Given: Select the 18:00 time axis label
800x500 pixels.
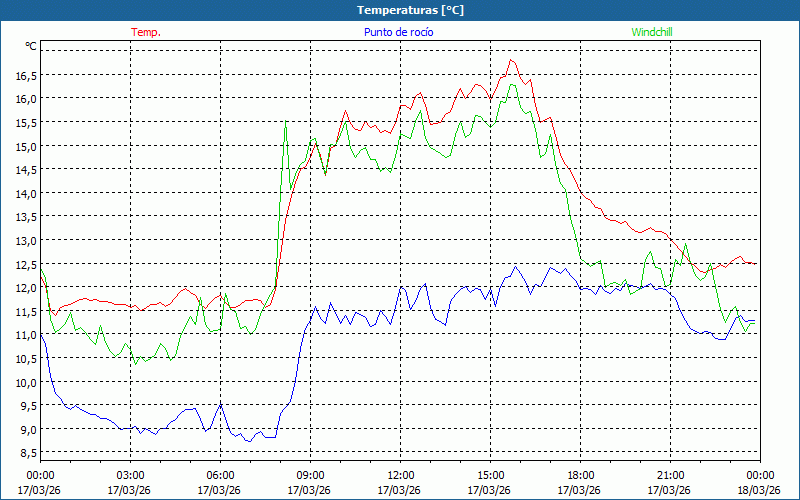Looking at the screenshot, I should [581, 475].
